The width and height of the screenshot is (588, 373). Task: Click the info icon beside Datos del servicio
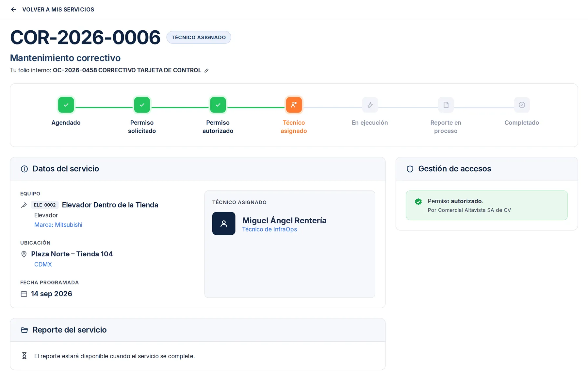point(24,169)
